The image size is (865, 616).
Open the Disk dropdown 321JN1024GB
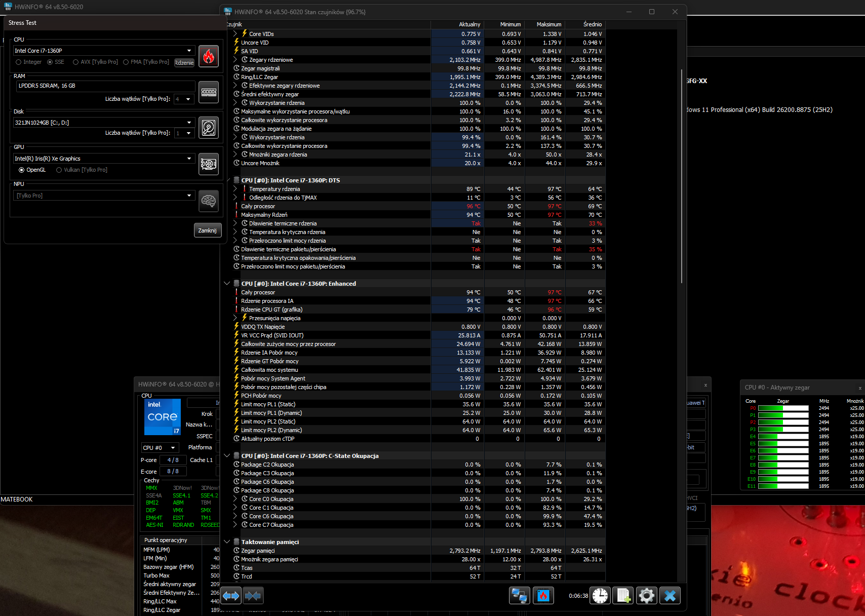point(104,123)
